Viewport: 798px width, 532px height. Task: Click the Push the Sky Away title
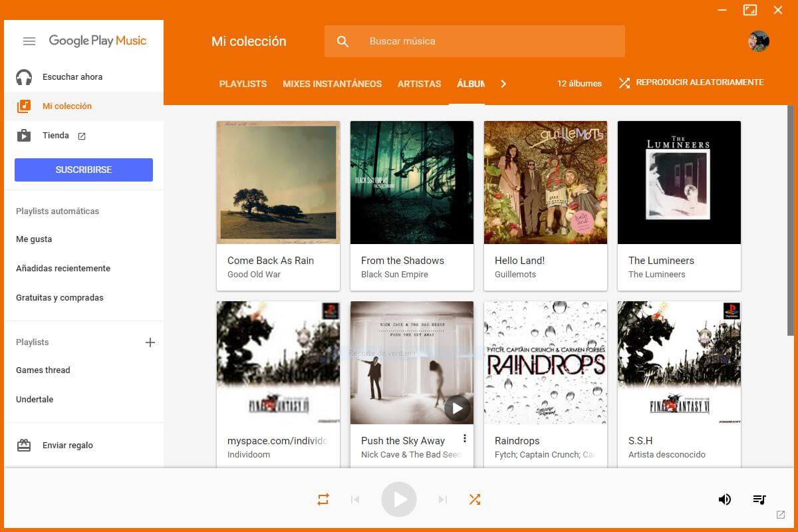pyautogui.click(x=403, y=441)
